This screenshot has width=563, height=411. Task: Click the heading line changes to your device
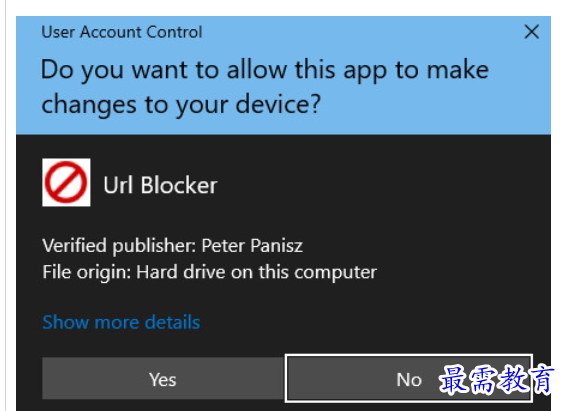click(x=181, y=104)
